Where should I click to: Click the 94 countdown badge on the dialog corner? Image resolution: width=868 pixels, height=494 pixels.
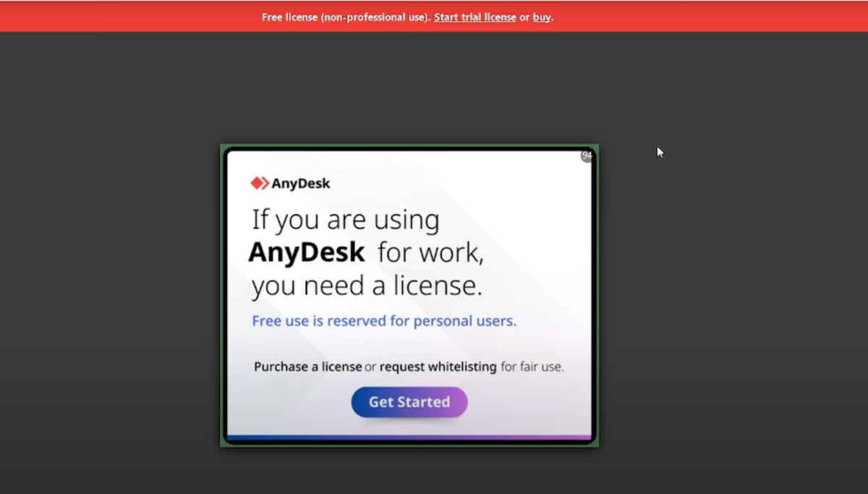pyautogui.click(x=587, y=156)
